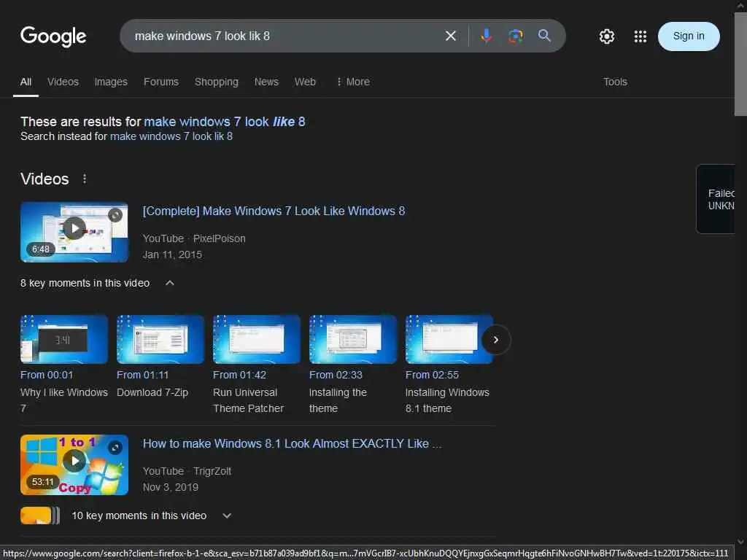Click the 'Installing Windows 8.1 theme' thumbnail
The height and width of the screenshot is (560, 747).
click(x=449, y=340)
